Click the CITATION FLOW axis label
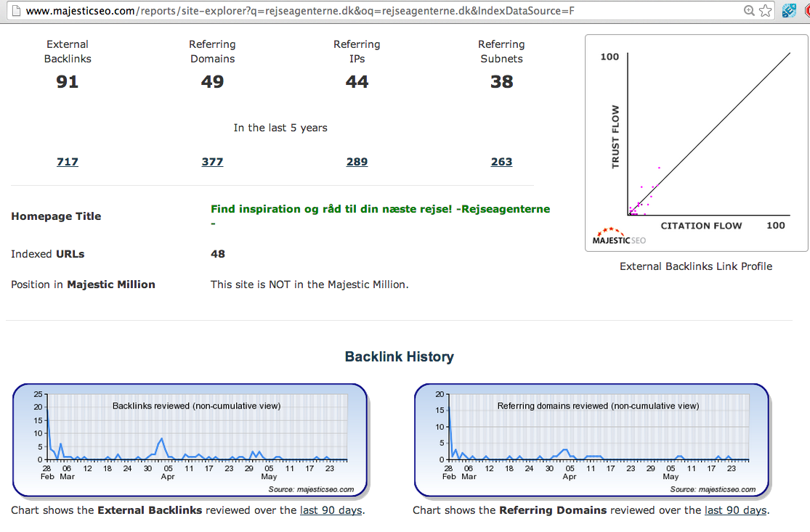The width and height of the screenshot is (810, 532). (701, 226)
